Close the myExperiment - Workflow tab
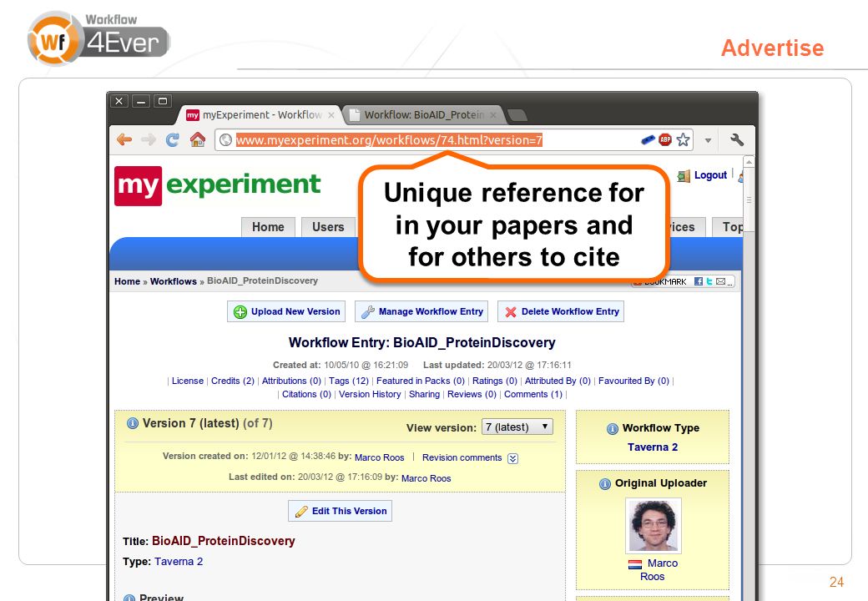Screen dimensions: 868x601 coord(331,115)
